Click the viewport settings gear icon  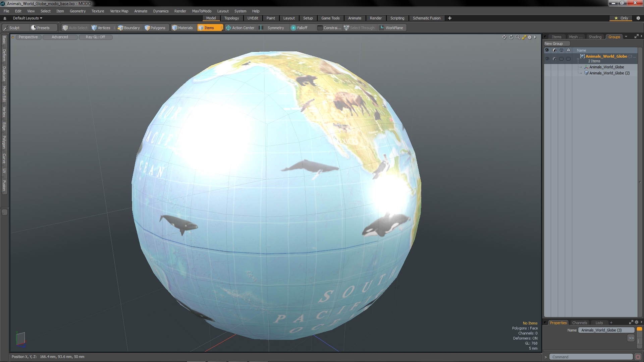coord(530,37)
